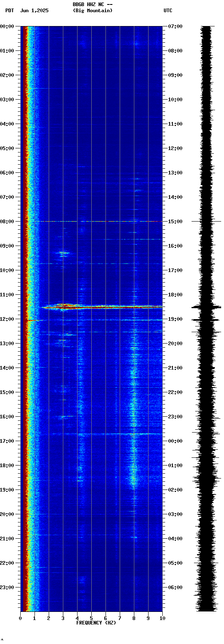This screenshot has width=224, height=644.
Task: Select the 00:00 label on PDT axis
Action: pos(7,26)
